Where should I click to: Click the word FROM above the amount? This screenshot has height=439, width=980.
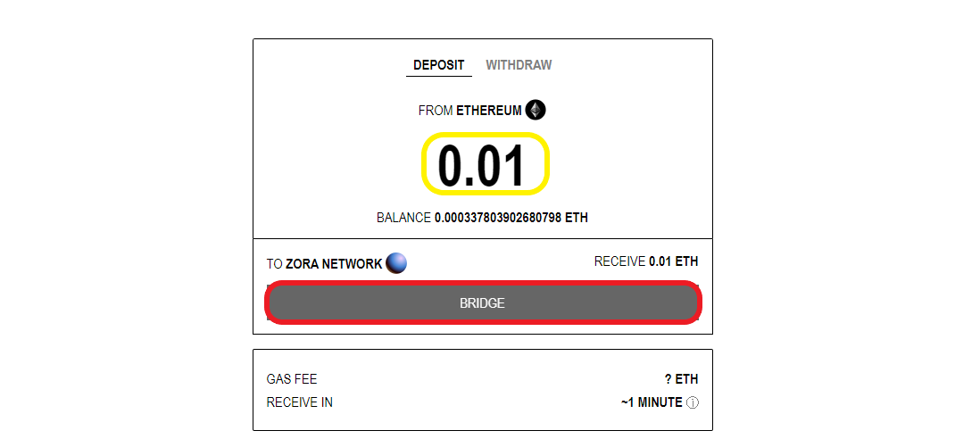pyautogui.click(x=436, y=112)
